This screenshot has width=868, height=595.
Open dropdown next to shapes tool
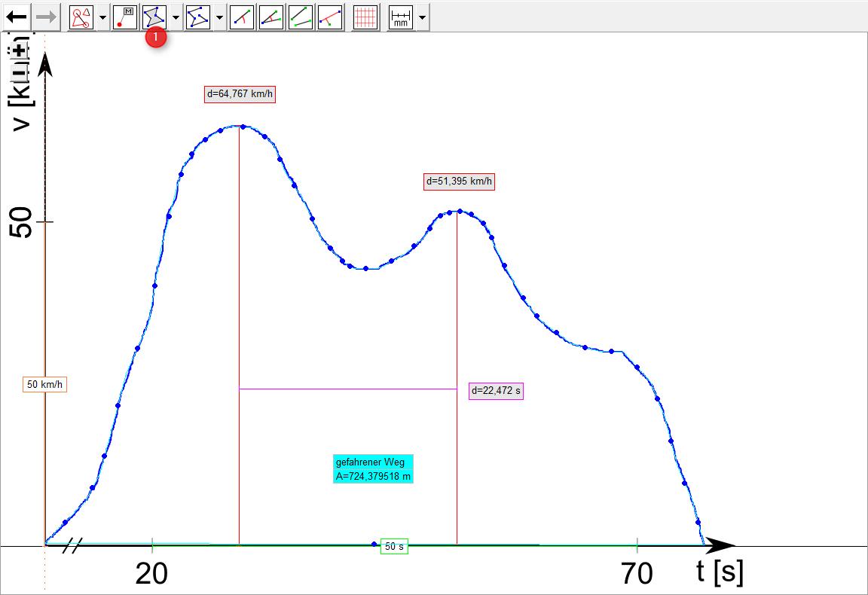[102, 17]
